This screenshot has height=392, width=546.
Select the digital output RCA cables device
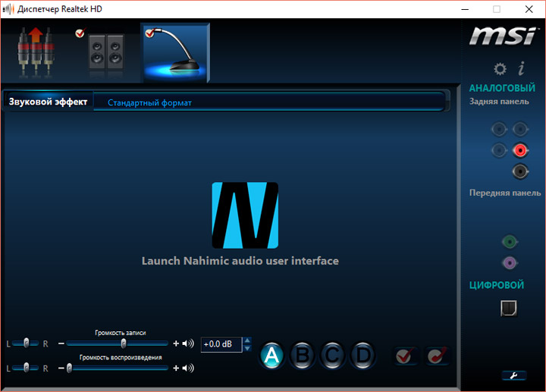(x=36, y=52)
